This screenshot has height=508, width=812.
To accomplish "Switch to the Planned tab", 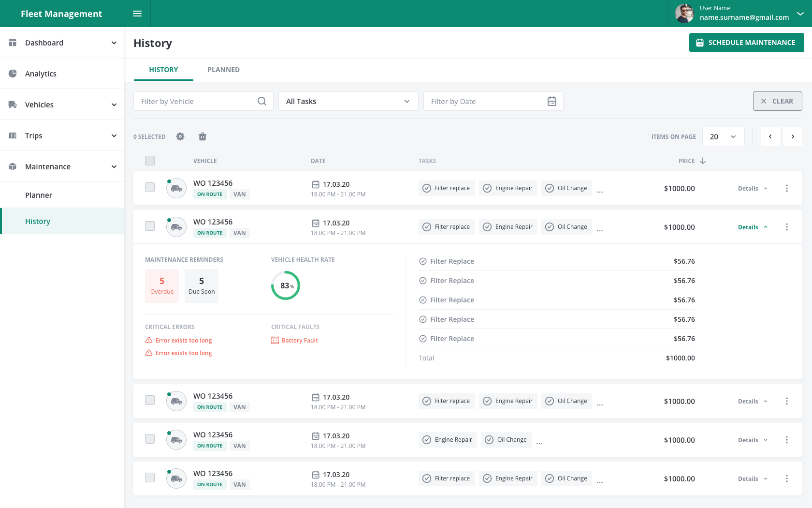I will coord(223,70).
